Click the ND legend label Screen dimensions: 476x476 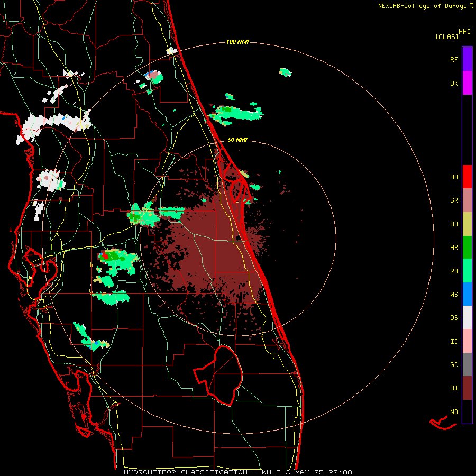pyautogui.click(x=454, y=412)
